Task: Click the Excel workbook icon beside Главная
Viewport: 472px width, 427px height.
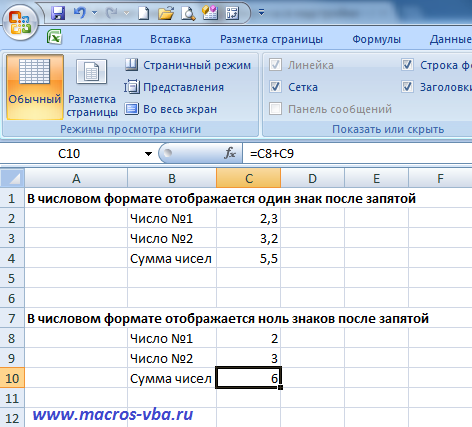Action: pyautogui.click(x=54, y=37)
